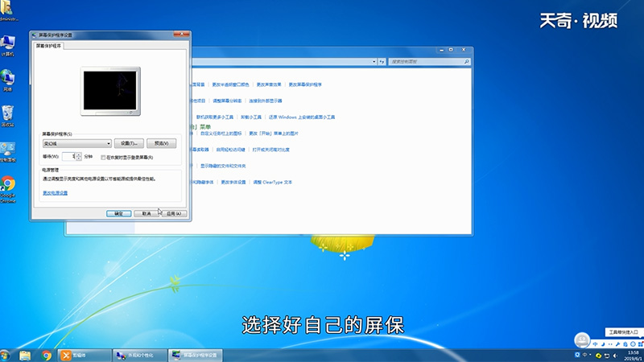The height and width of the screenshot is (362, 644).
Task: Open the Network desktop icon
Action: click(8, 80)
